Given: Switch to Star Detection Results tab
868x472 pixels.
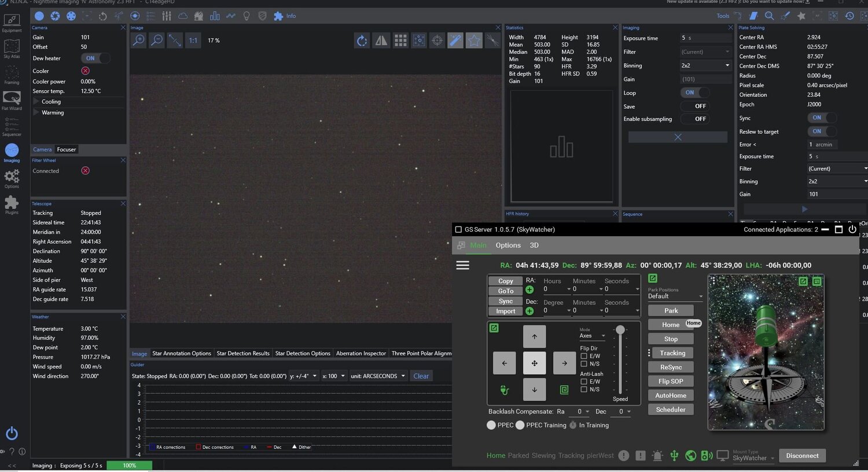Looking at the screenshot, I should click(x=243, y=353).
